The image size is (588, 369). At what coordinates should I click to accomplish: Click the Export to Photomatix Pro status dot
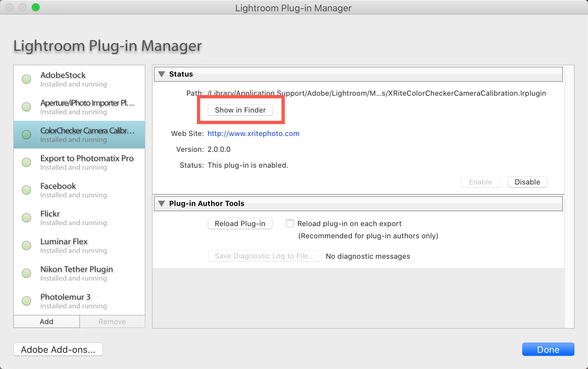pyautogui.click(x=26, y=162)
